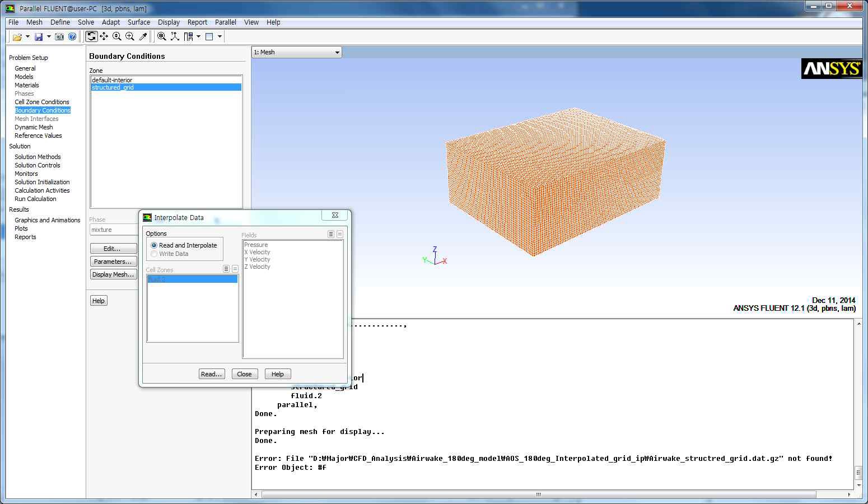Open the blue help question-mark icon
868x504 pixels.
[72, 37]
